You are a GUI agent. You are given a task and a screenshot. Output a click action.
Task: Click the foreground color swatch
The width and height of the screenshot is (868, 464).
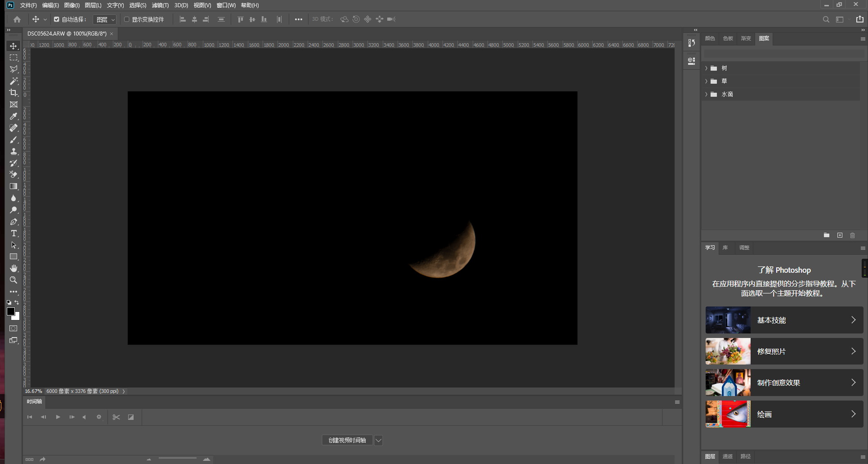[11, 311]
